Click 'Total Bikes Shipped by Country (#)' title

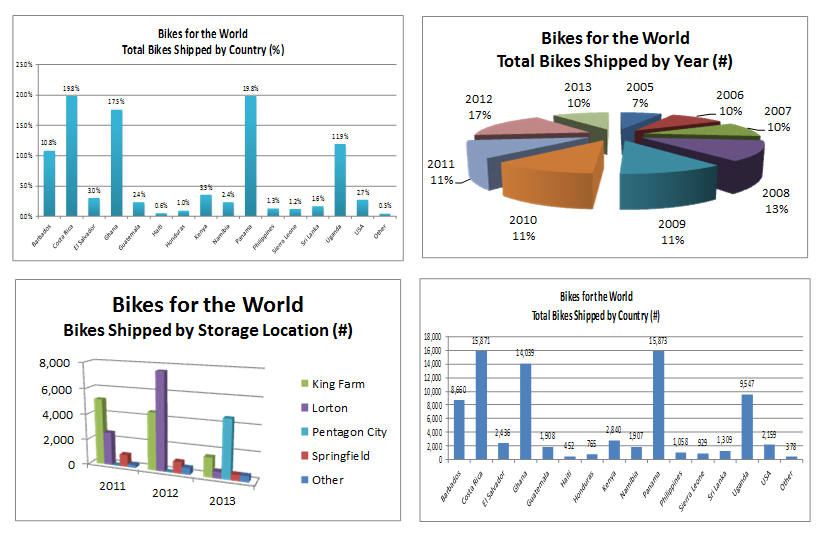596,316
